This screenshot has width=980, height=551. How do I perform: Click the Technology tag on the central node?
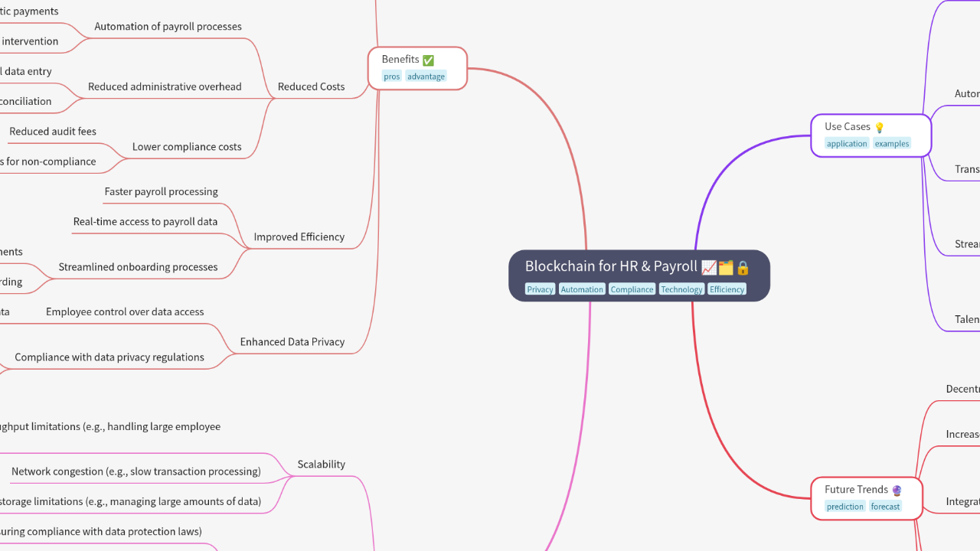pos(681,289)
